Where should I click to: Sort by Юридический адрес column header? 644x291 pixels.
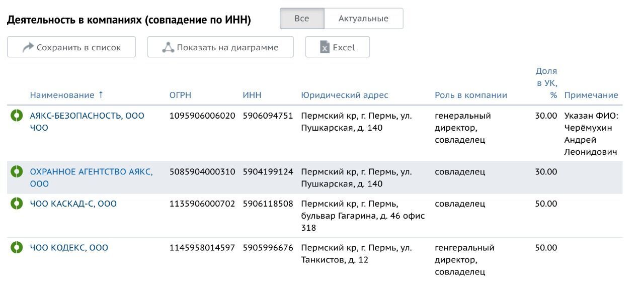pos(345,95)
